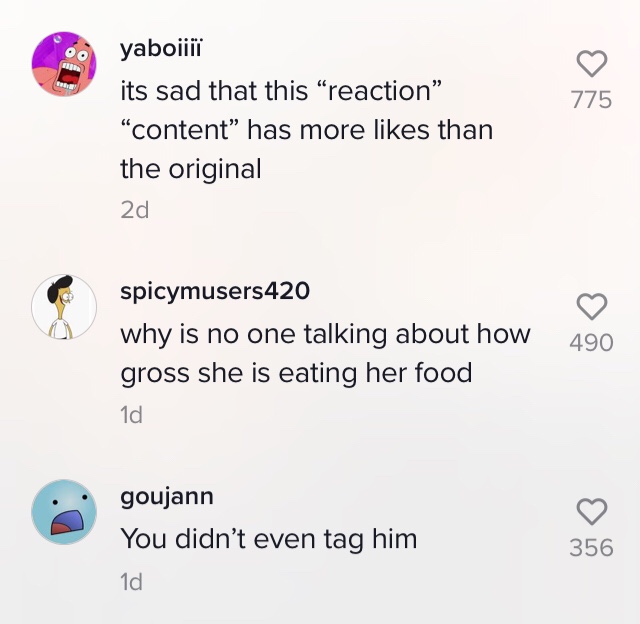640x624 pixels.
Task: Click the line "why is no one talking about how"
Action: 325,334
